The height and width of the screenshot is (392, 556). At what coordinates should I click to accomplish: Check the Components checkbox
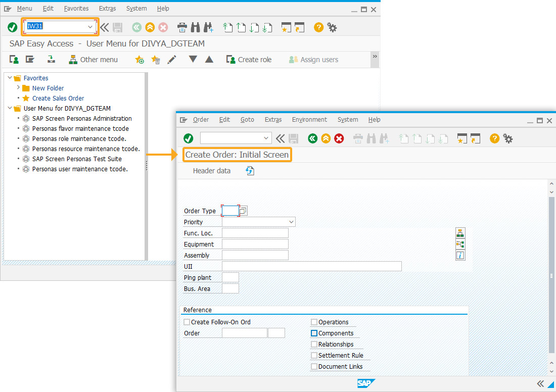click(x=314, y=333)
